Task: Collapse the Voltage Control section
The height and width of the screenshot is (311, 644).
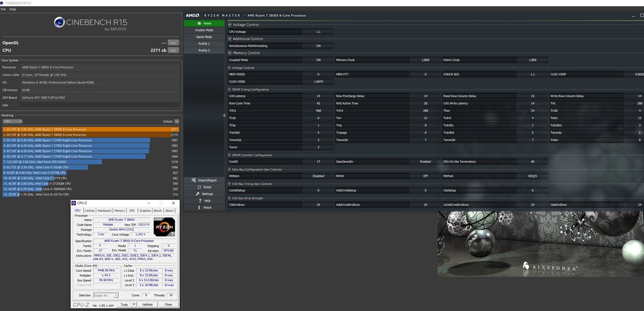Action: coord(230,25)
